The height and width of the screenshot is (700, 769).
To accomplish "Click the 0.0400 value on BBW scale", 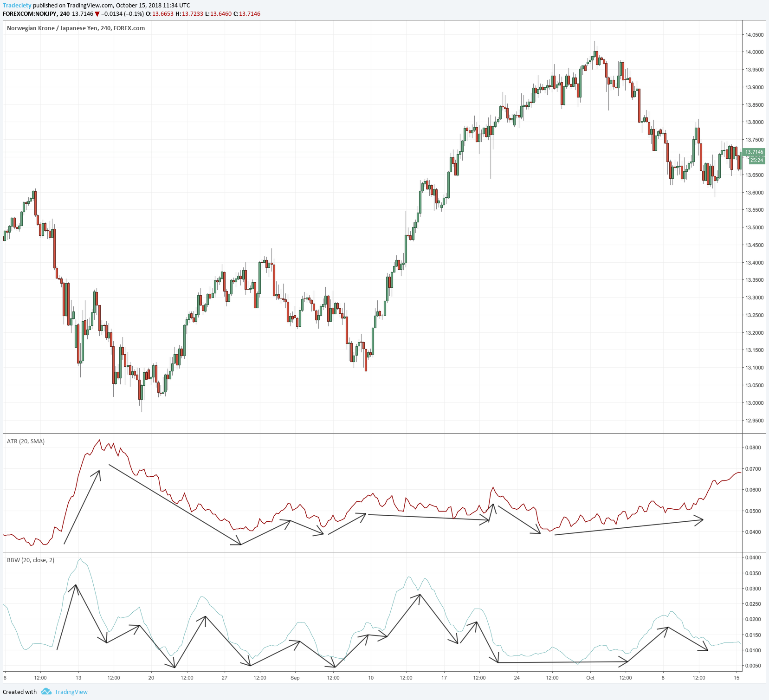I will (x=753, y=557).
